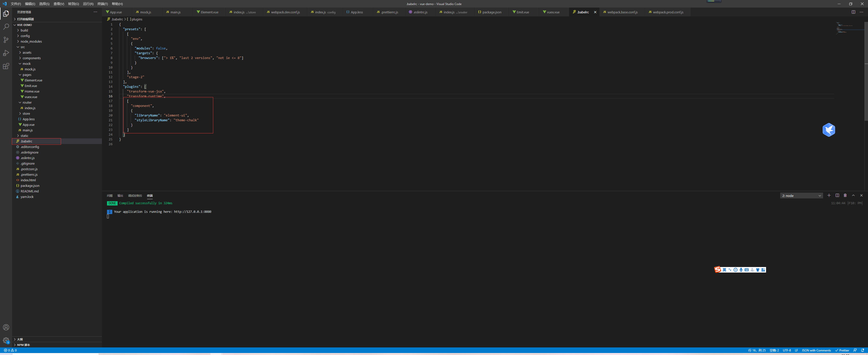868x355 pixels.
Task: Kill terminal with the trash icon
Action: (x=845, y=195)
